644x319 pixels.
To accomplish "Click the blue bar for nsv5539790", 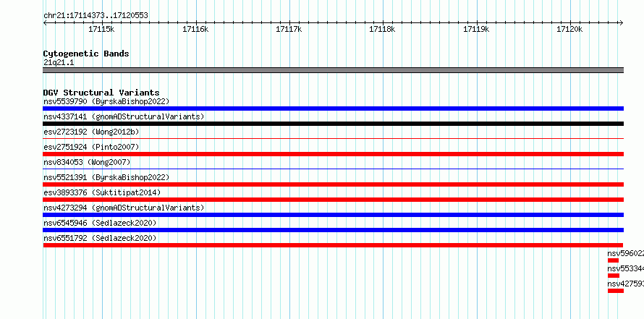I will pyautogui.click(x=333, y=109).
